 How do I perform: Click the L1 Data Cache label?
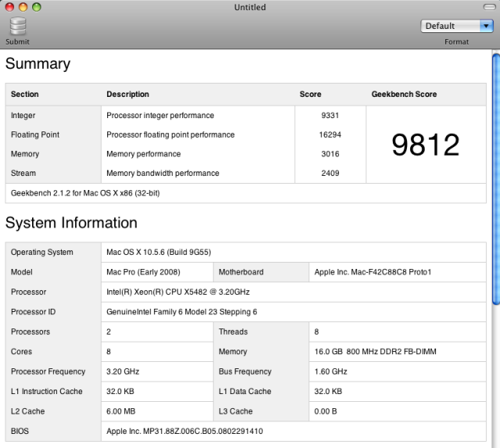click(x=245, y=391)
